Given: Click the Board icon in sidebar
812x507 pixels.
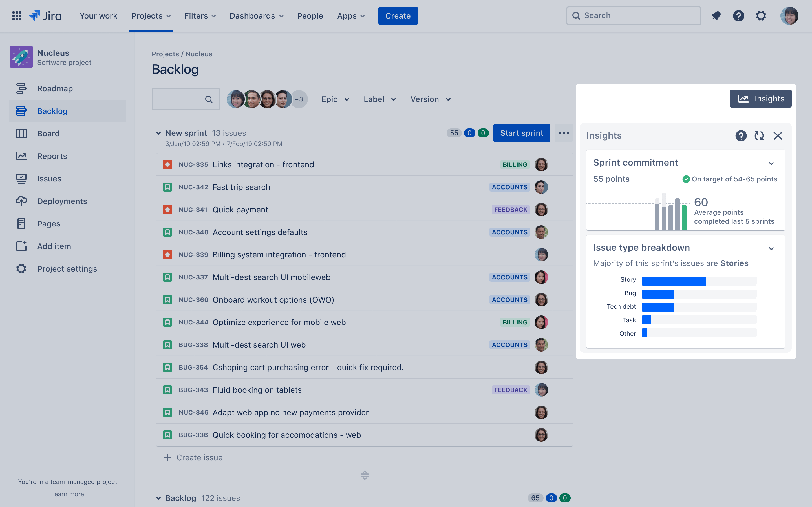Looking at the screenshot, I should [x=21, y=133].
